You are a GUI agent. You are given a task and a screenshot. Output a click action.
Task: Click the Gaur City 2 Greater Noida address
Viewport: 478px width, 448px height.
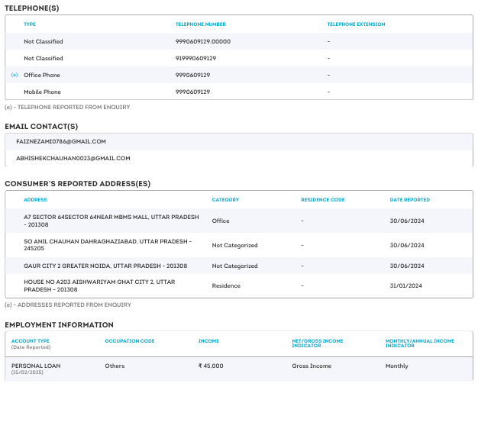(x=105, y=266)
